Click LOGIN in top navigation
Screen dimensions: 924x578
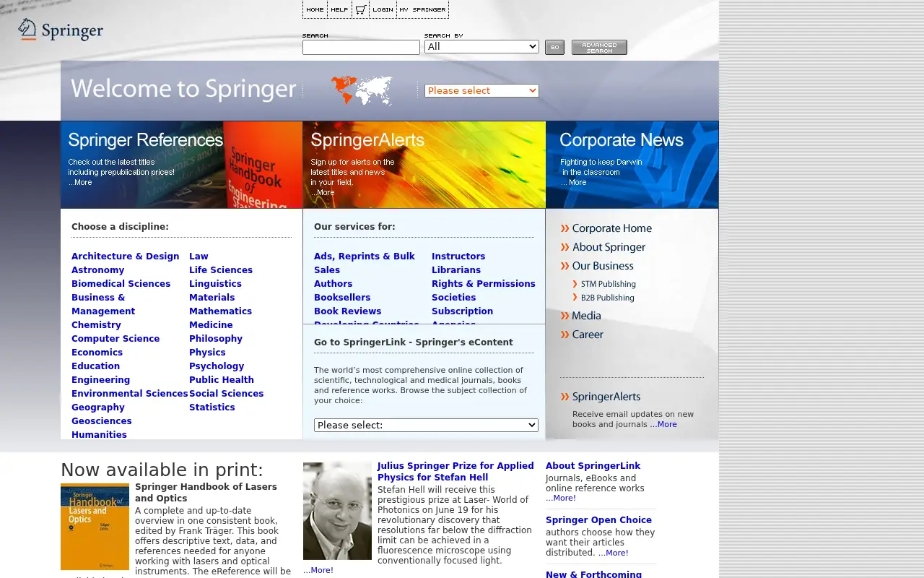pyautogui.click(x=383, y=9)
